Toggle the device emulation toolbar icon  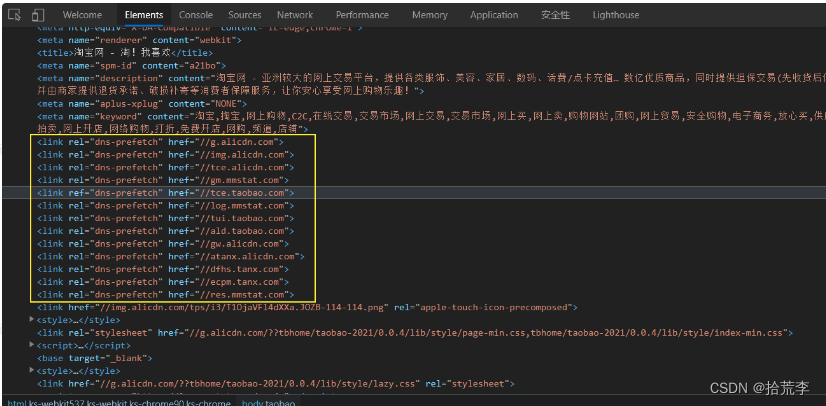click(38, 15)
